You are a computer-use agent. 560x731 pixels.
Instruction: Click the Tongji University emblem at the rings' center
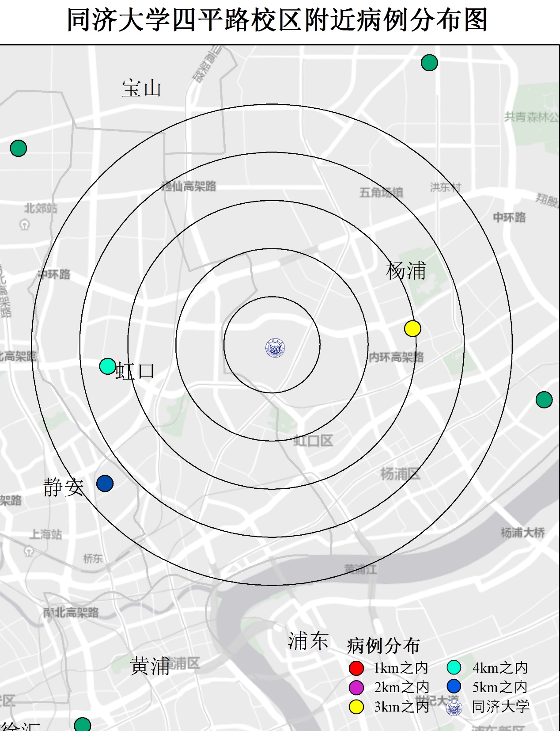[x=275, y=348]
